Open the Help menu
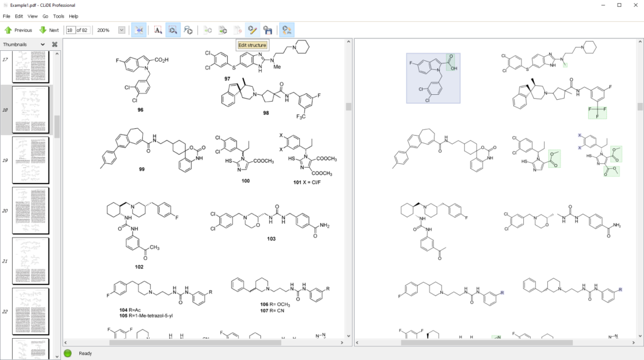 74,16
